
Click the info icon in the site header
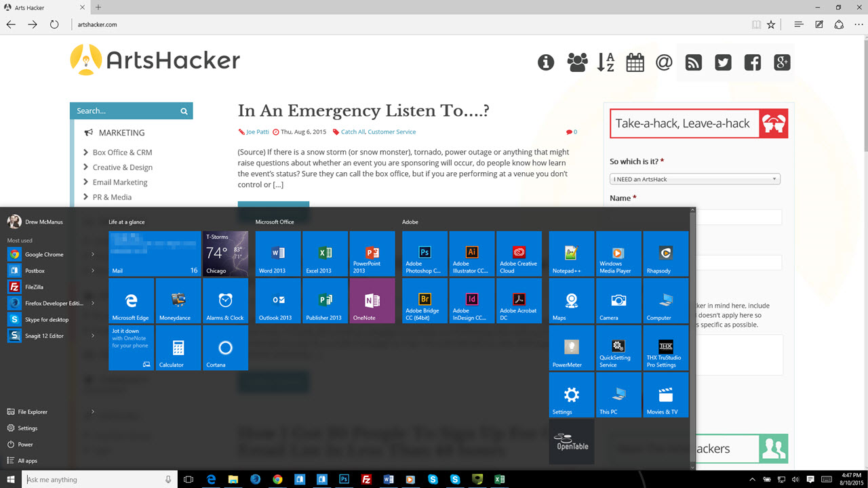point(546,62)
